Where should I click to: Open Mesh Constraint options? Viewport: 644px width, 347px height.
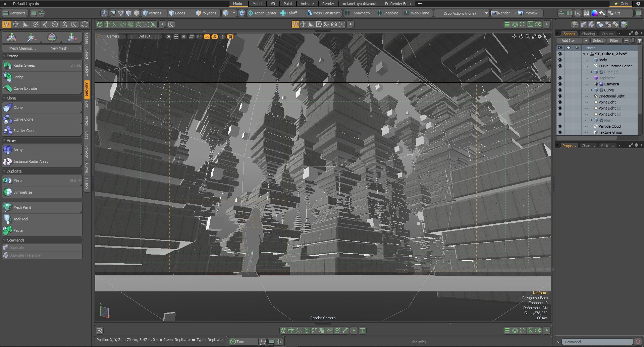(323, 13)
